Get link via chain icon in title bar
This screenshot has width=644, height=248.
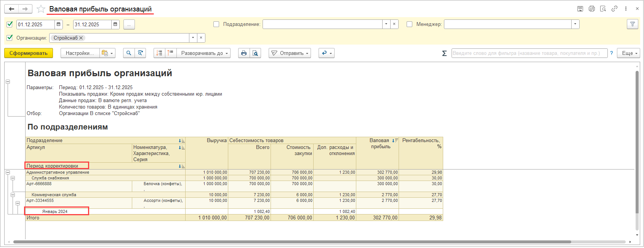[614, 9]
